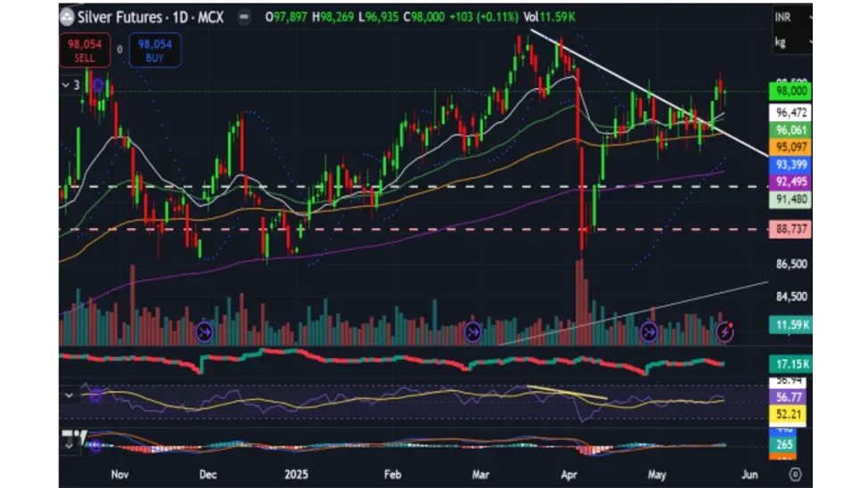This screenshot has height=488, width=868.
Task: Click the Vol 11.59K value in header
Action: pos(550,17)
